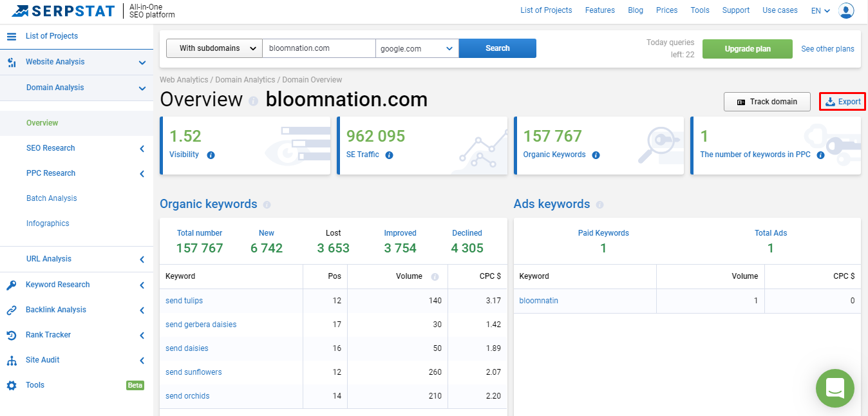
Task: Click the info icon next to SE Traffic
Action: click(x=389, y=155)
